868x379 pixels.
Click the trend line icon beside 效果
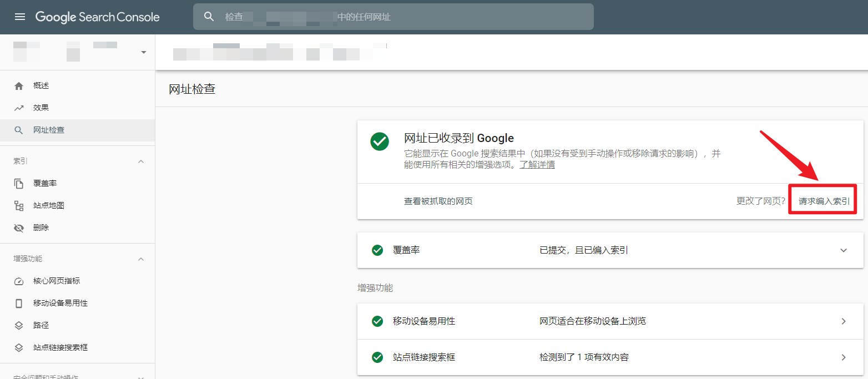(19, 108)
